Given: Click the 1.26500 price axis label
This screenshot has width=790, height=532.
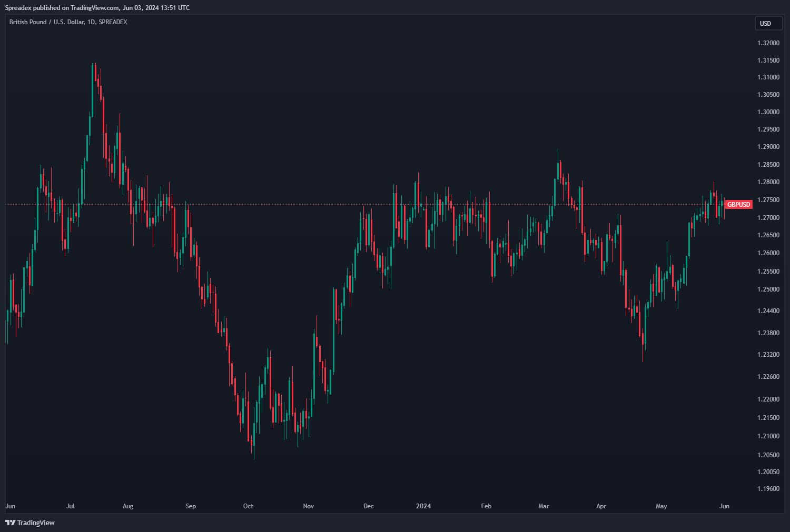Looking at the screenshot, I should [x=768, y=235].
